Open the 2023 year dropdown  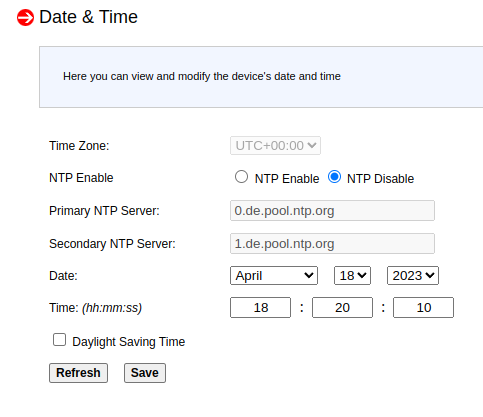click(413, 275)
